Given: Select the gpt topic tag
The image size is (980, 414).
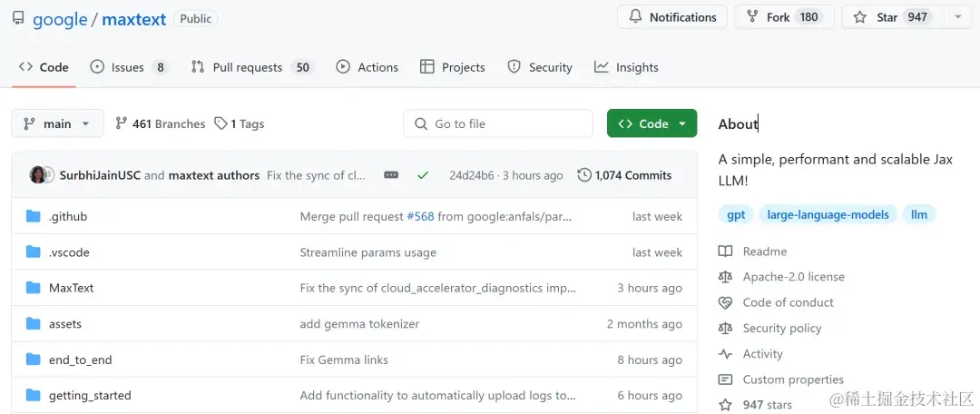Looking at the screenshot, I should [x=736, y=214].
